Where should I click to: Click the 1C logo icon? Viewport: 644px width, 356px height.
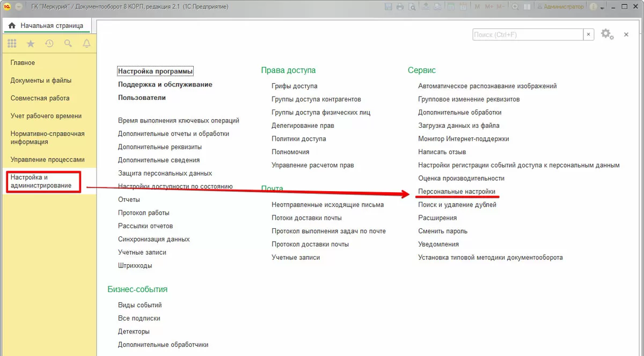click(x=6, y=6)
